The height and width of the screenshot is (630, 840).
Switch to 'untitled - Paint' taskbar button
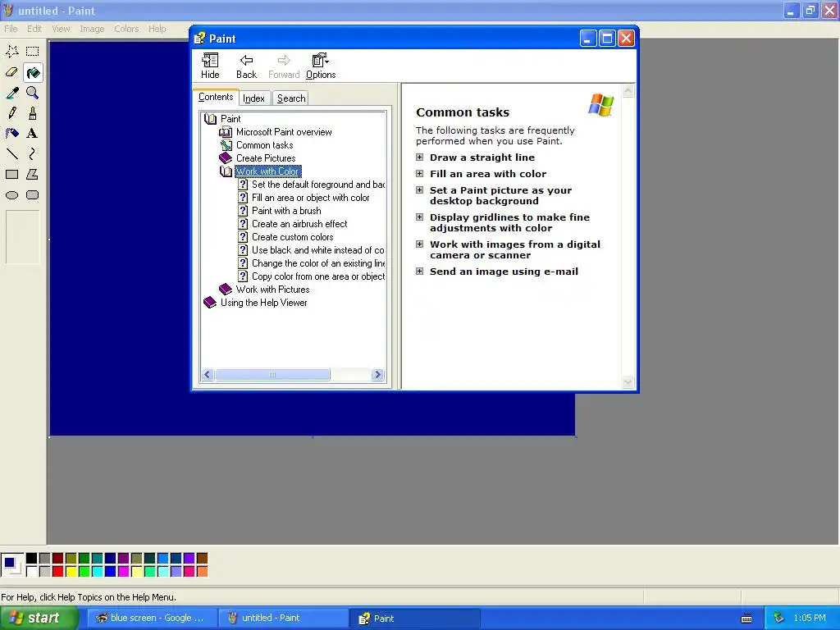[284, 619]
